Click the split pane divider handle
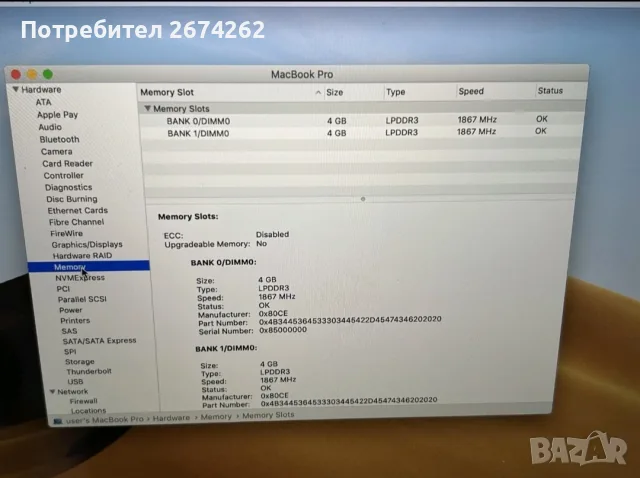The width and height of the screenshot is (640, 478). tap(363, 199)
